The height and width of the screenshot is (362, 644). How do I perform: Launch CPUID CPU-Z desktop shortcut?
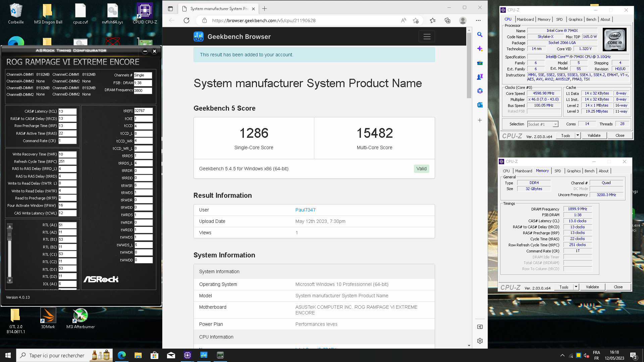coord(145,14)
